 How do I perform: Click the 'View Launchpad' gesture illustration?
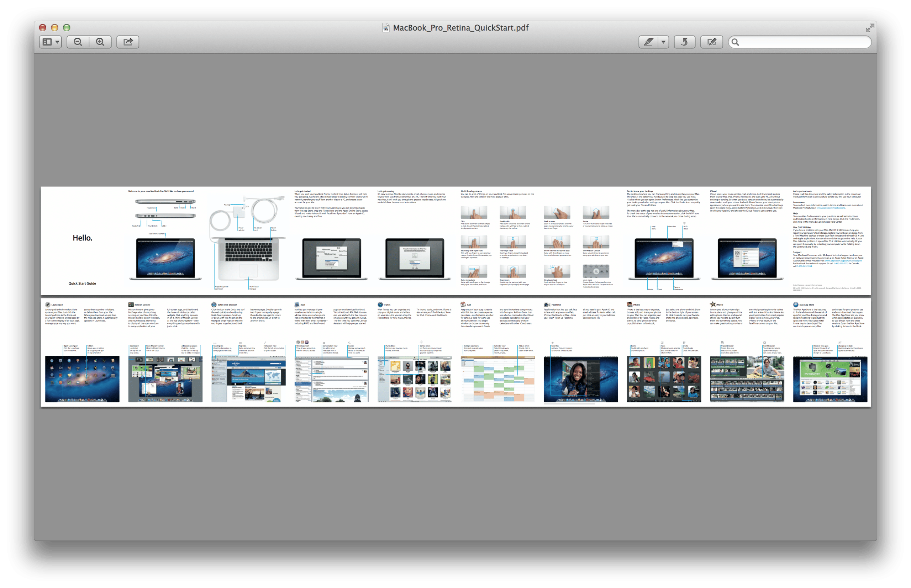pos(557,271)
